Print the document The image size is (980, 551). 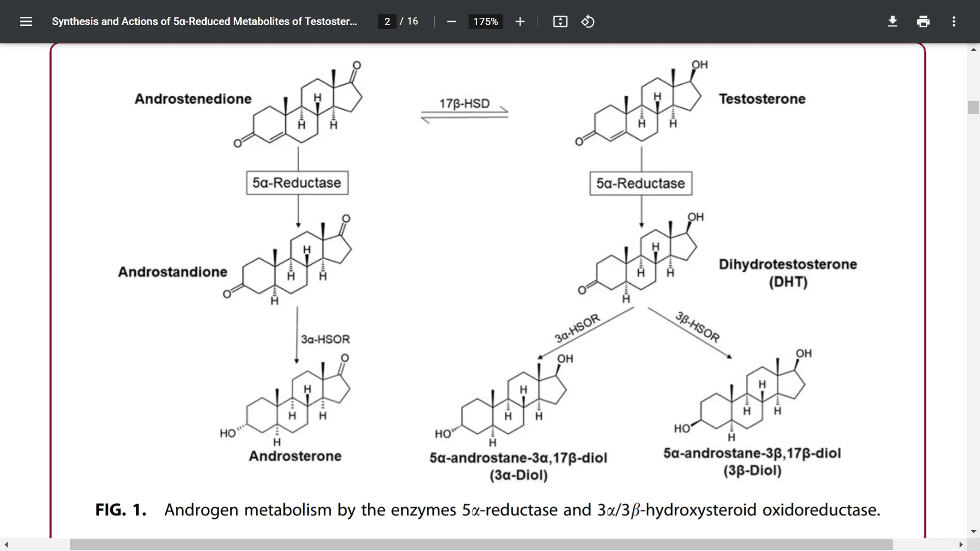923,21
